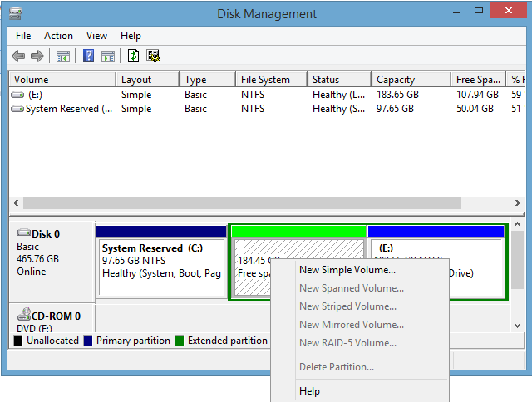This screenshot has width=532, height=402.
Task: Click the CD-ROM 0 drive icon
Action: 24,314
